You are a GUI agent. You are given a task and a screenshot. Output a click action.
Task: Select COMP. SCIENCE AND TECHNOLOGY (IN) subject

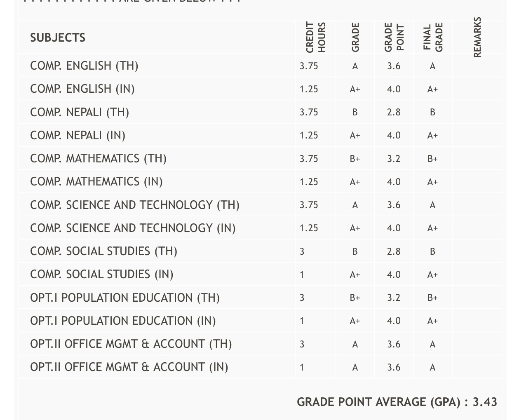click(x=133, y=228)
